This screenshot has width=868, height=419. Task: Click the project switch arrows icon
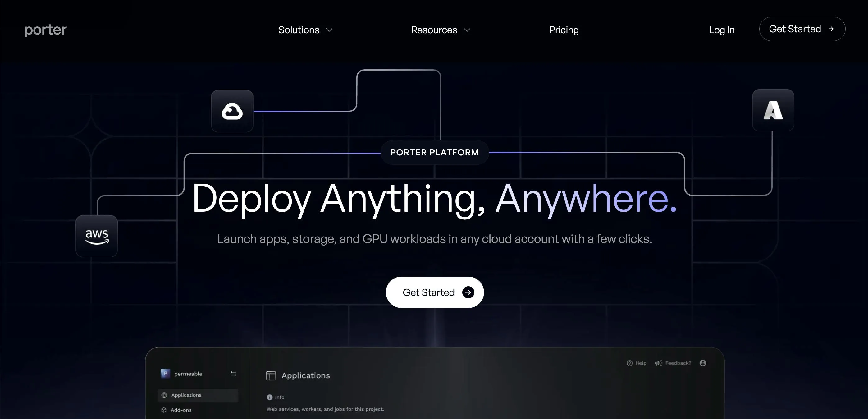tap(233, 374)
